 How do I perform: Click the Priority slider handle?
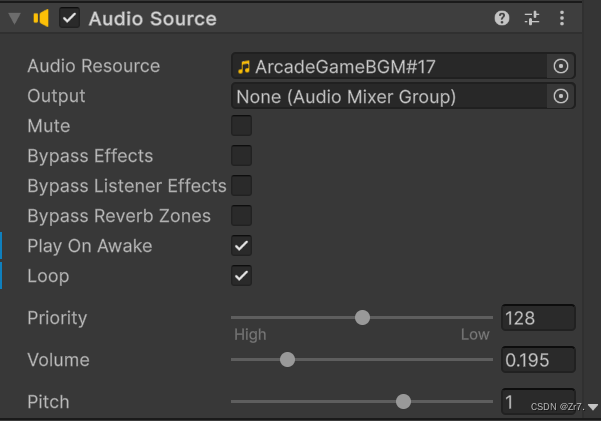point(362,318)
